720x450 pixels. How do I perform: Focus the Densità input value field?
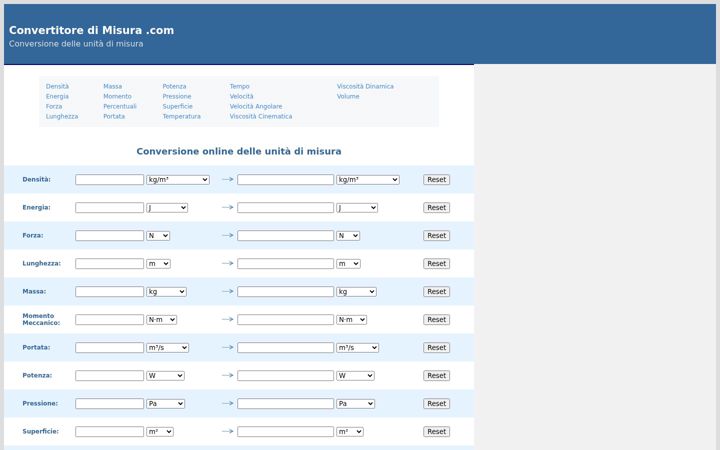tap(109, 180)
